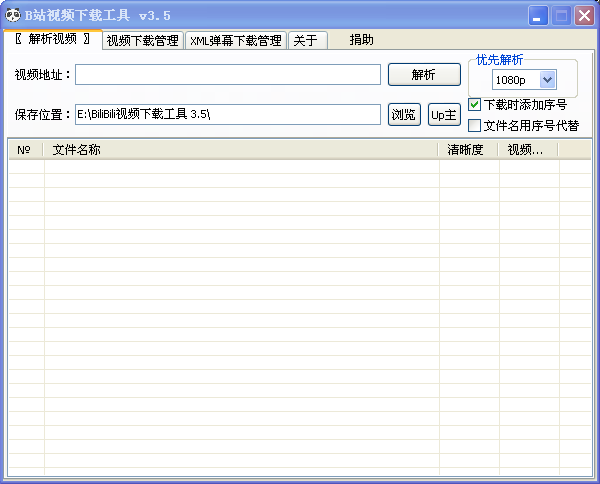Enable the 文件名用序号代替 checkbox

click(x=474, y=125)
